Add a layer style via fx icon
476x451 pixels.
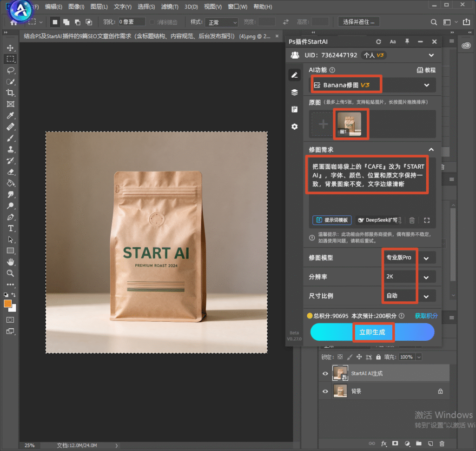point(383,444)
